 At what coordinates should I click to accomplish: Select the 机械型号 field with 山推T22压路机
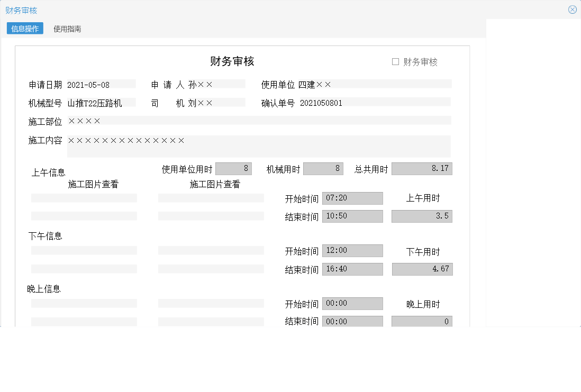click(x=101, y=102)
